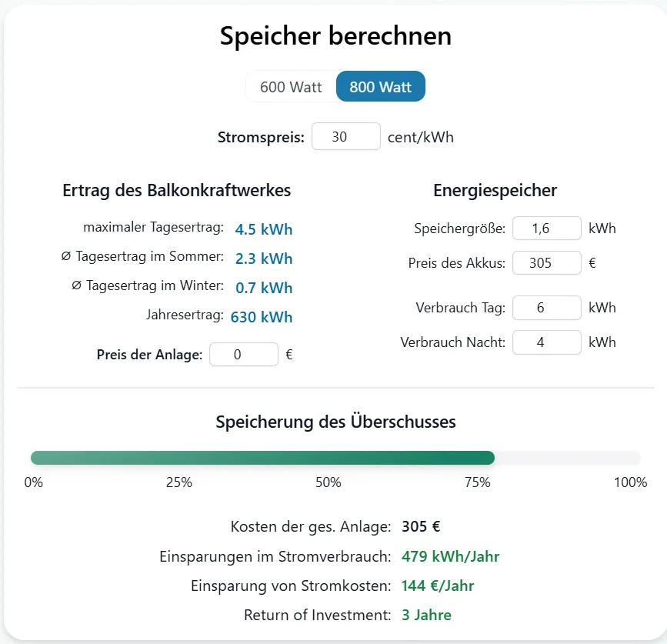Click the Ertrag des Balkonkraftwerkes heading

[177, 190]
